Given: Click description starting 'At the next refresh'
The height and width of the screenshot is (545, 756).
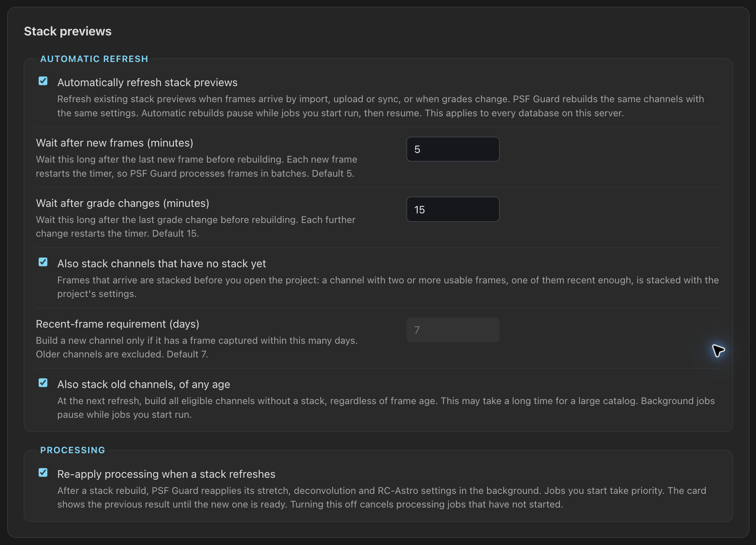Looking at the screenshot, I should coord(386,408).
